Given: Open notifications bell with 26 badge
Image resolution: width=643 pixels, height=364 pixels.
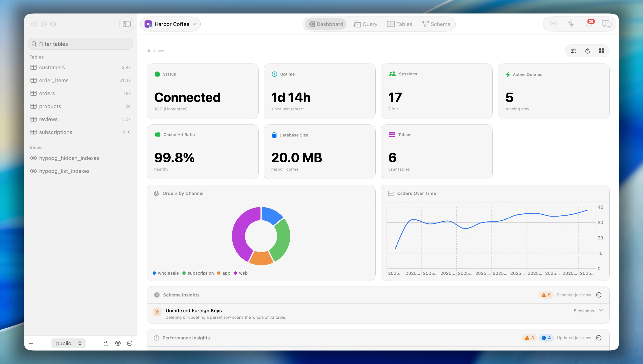Looking at the screenshot, I should (x=589, y=24).
